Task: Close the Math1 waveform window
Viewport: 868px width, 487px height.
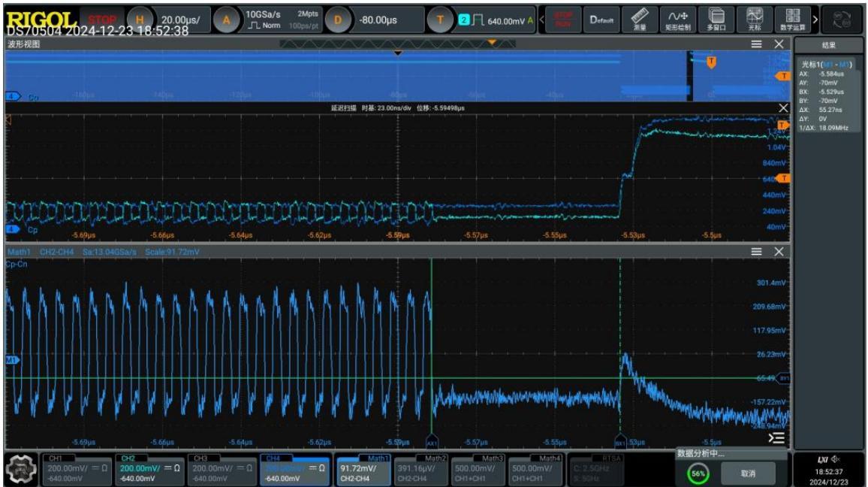Action: [x=779, y=252]
